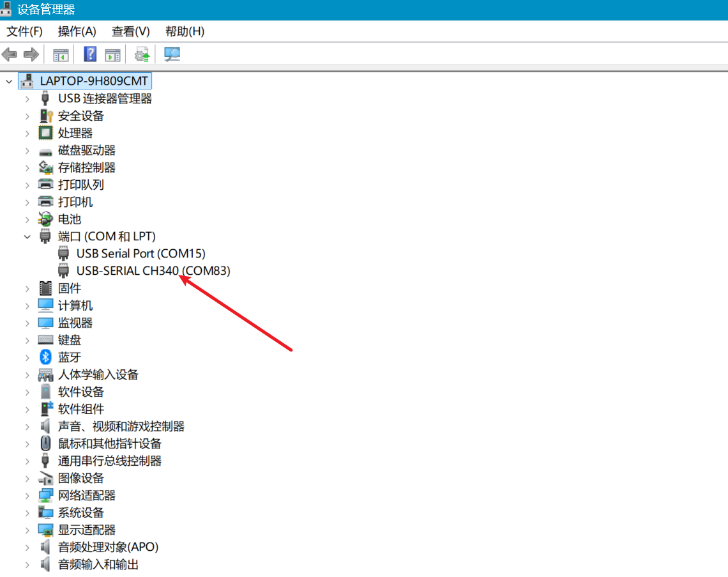Select the 固件 label

pyautogui.click(x=70, y=288)
